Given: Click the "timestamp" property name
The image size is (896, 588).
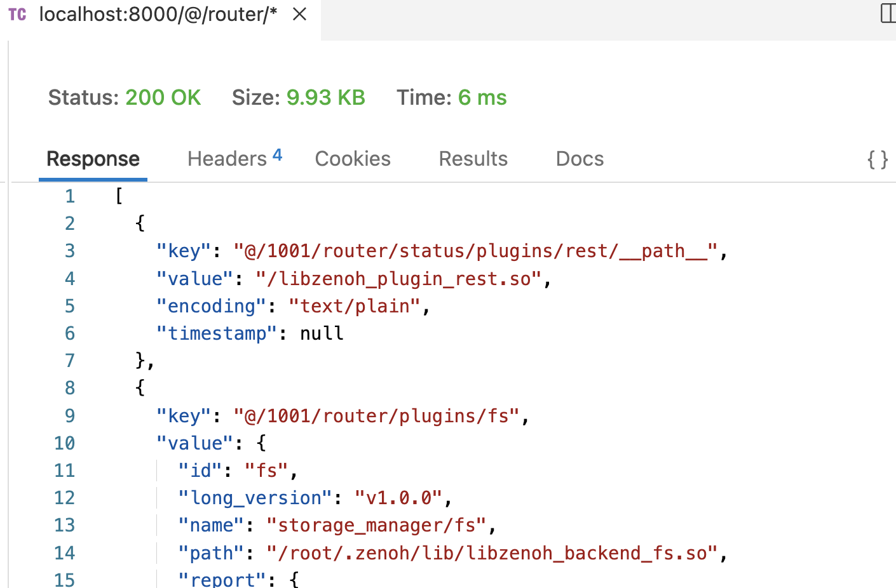Looking at the screenshot, I should point(217,333).
